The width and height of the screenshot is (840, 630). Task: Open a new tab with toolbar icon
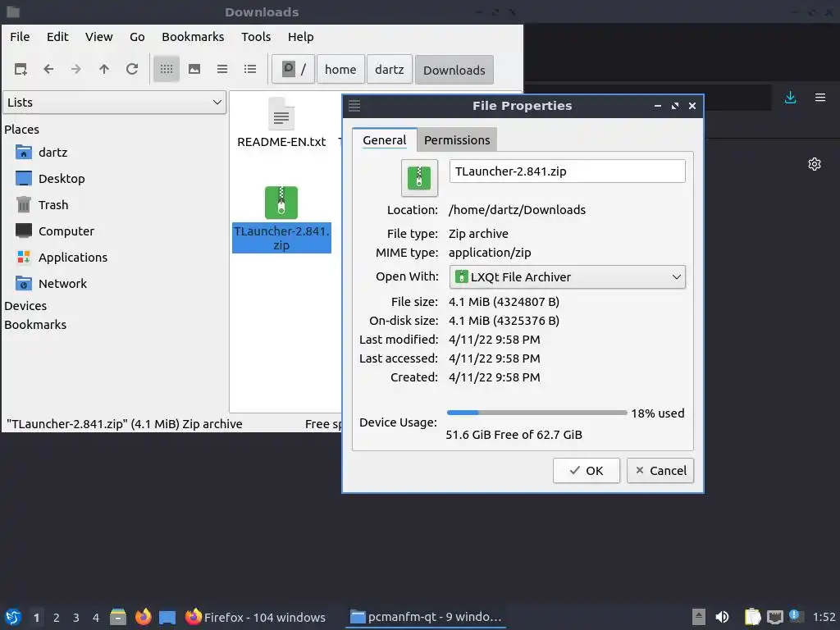click(x=21, y=69)
